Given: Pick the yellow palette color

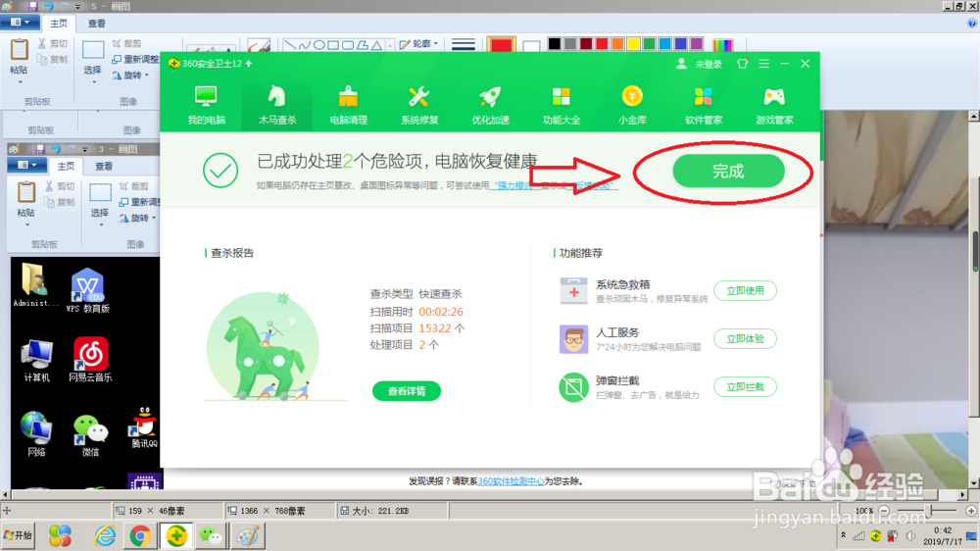Looking at the screenshot, I should [x=633, y=44].
